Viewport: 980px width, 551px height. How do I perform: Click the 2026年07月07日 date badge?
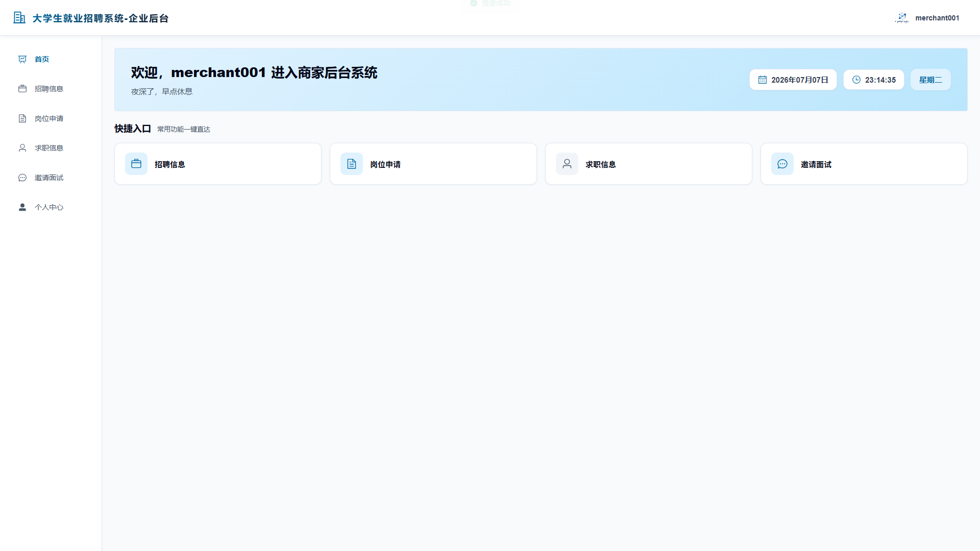[793, 80]
